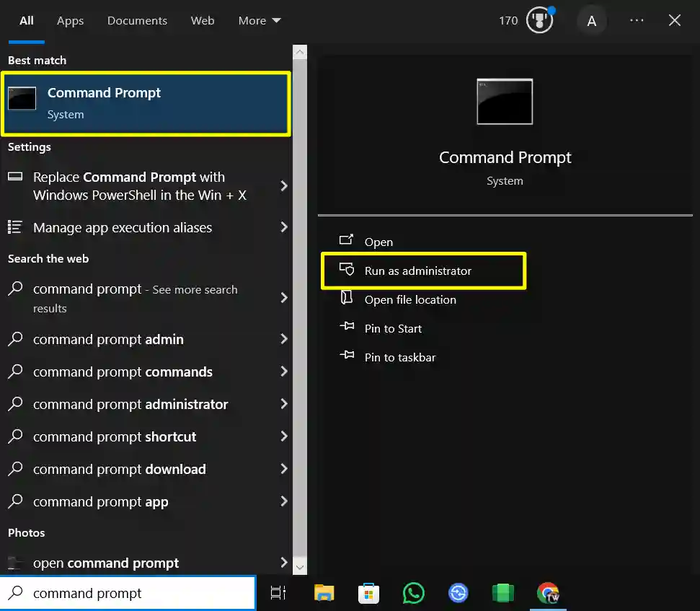
Task: Open the 'More' search filter dropdown
Action: click(x=259, y=20)
